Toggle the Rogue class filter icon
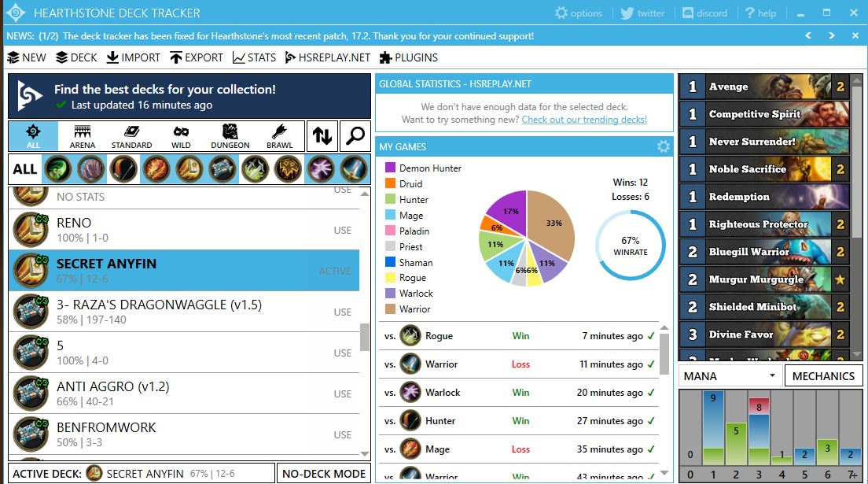The width and height of the screenshot is (868, 484). coord(255,169)
